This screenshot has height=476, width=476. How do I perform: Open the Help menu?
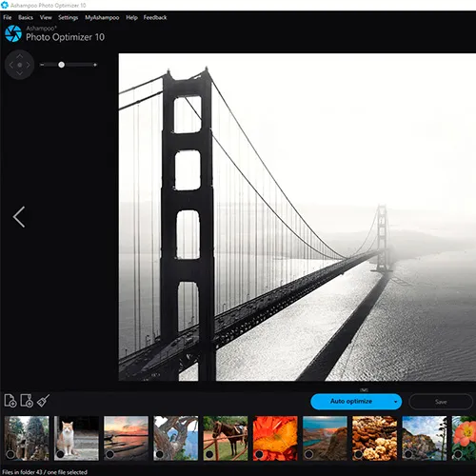(x=131, y=17)
